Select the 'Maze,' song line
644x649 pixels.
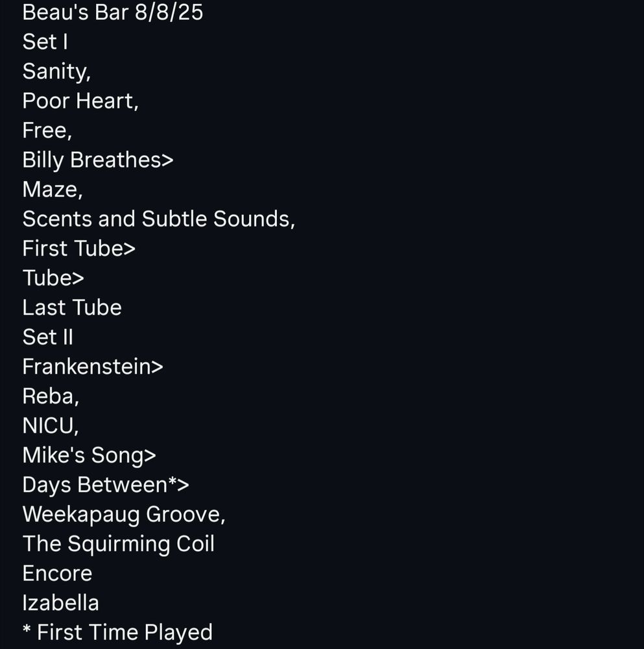[53, 190]
